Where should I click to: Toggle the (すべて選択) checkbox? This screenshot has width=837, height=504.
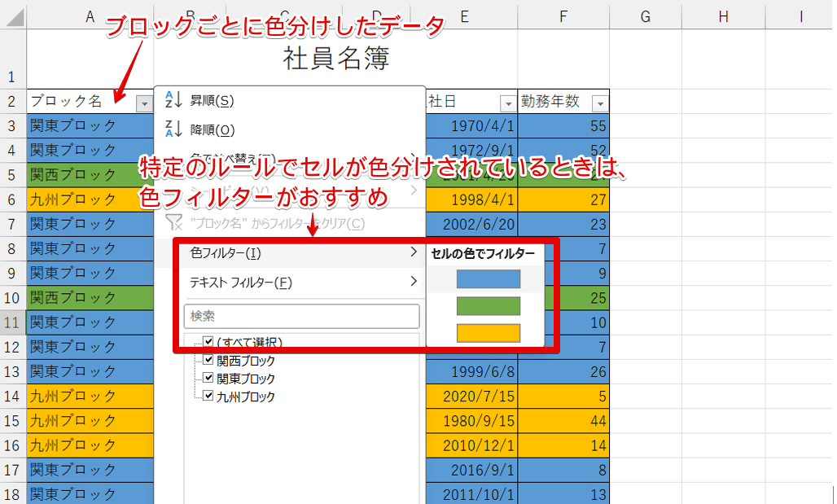(x=208, y=343)
